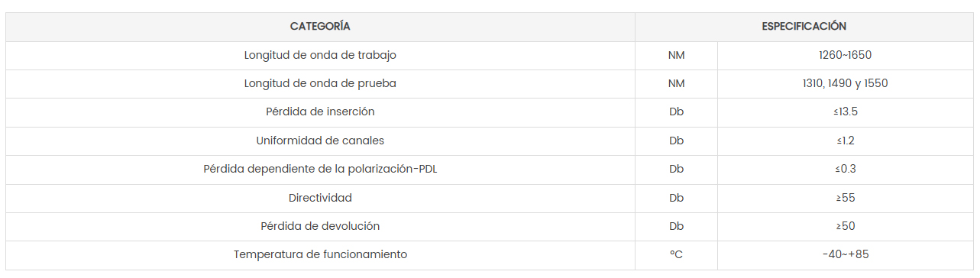Screen dimensions: 980x278
Task: Click the NM unit in the working wavelength row
Action: click(676, 56)
